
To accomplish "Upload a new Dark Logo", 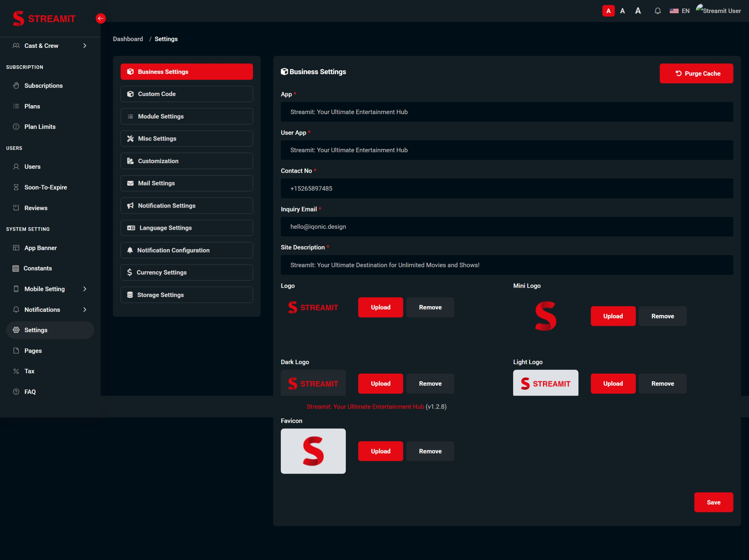I will click(x=381, y=383).
